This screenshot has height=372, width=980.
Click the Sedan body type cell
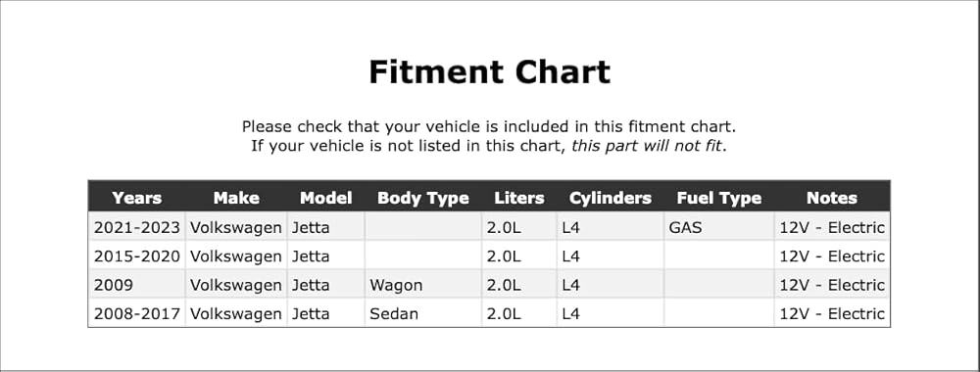423,314
